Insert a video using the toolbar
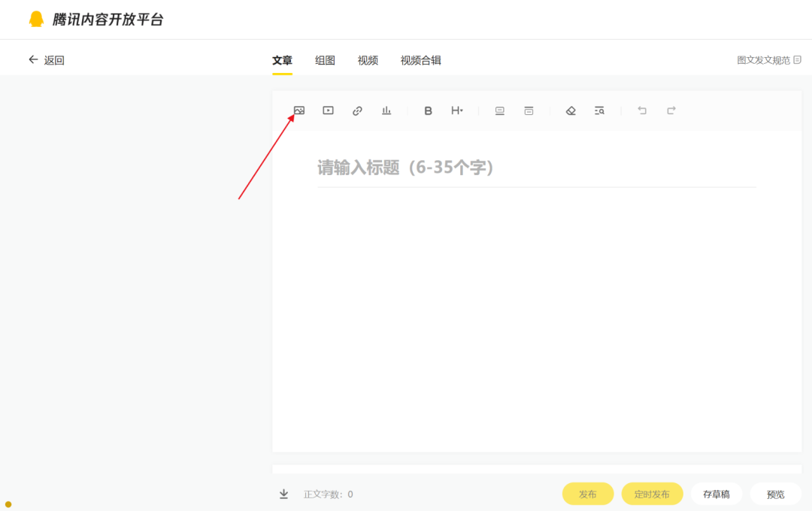Image resolution: width=812 pixels, height=511 pixels. pos(328,110)
